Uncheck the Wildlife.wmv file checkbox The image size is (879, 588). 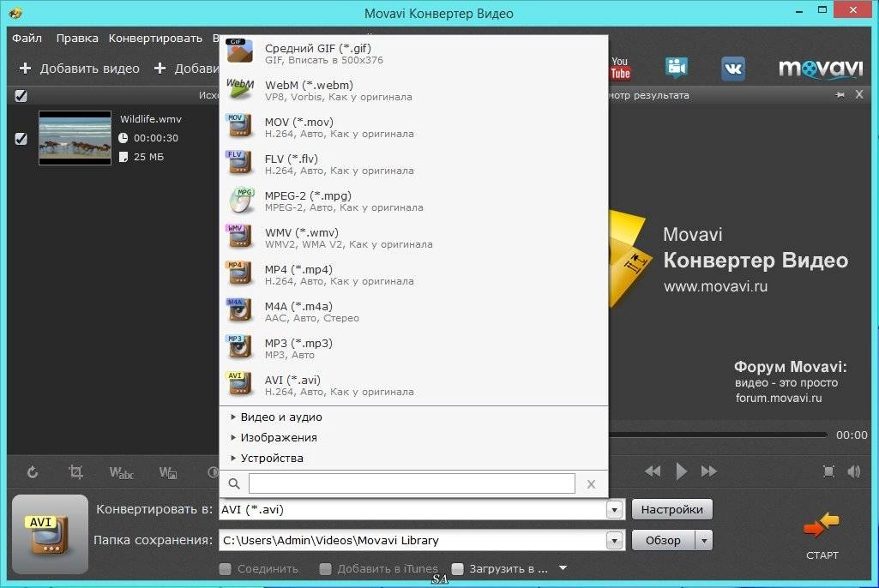click(x=21, y=139)
